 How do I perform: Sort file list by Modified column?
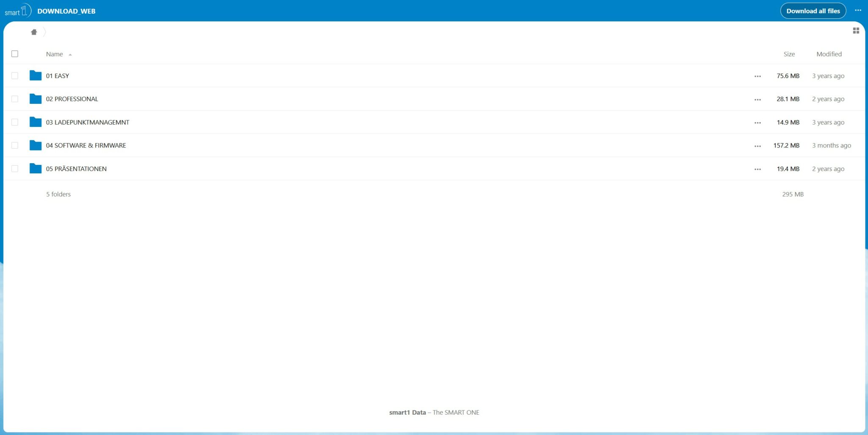pyautogui.click(x=829, y=54)
